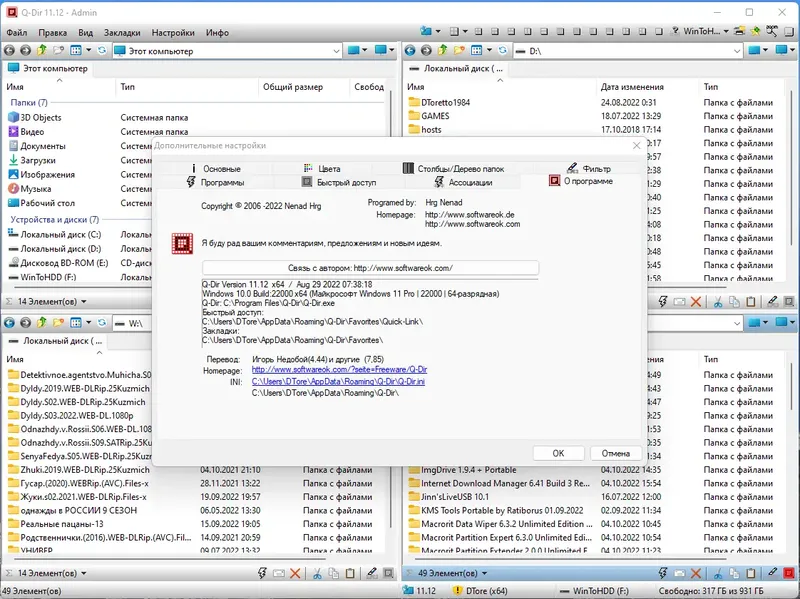Click the WinToHDD (F:) status bar entry
The width and height of the screenshot is (800, 599).
595,591
